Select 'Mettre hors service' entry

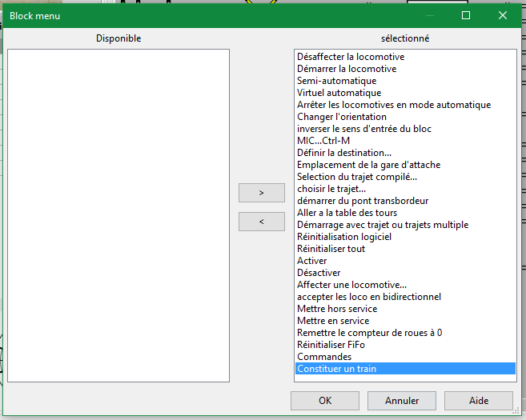pyautogui.click(x=337, y=309)
